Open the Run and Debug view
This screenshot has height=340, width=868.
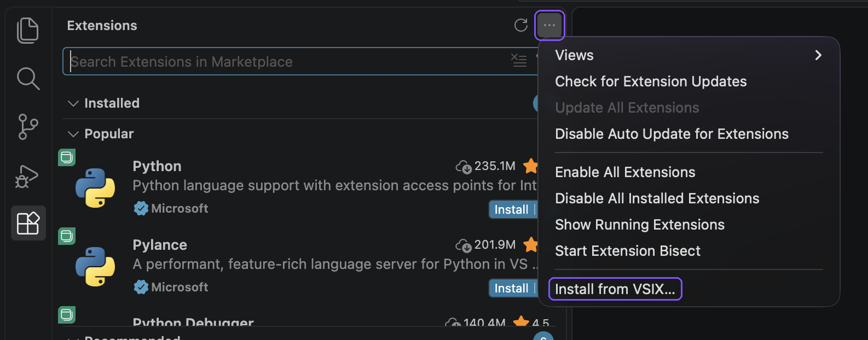tap(27, 176)
